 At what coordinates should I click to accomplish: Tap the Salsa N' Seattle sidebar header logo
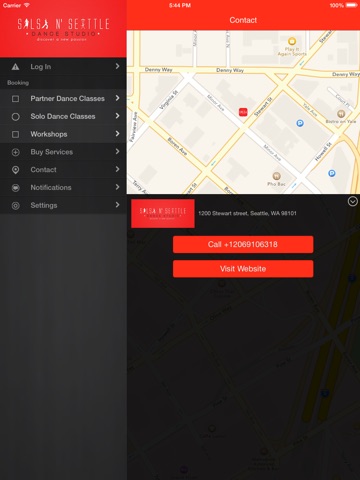63,29
